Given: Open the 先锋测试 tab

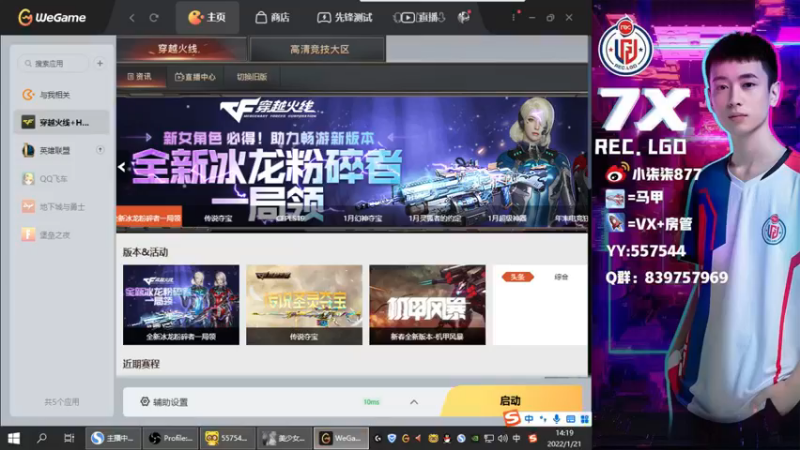Looking at the screenshot, I should [x=345, y=17].
